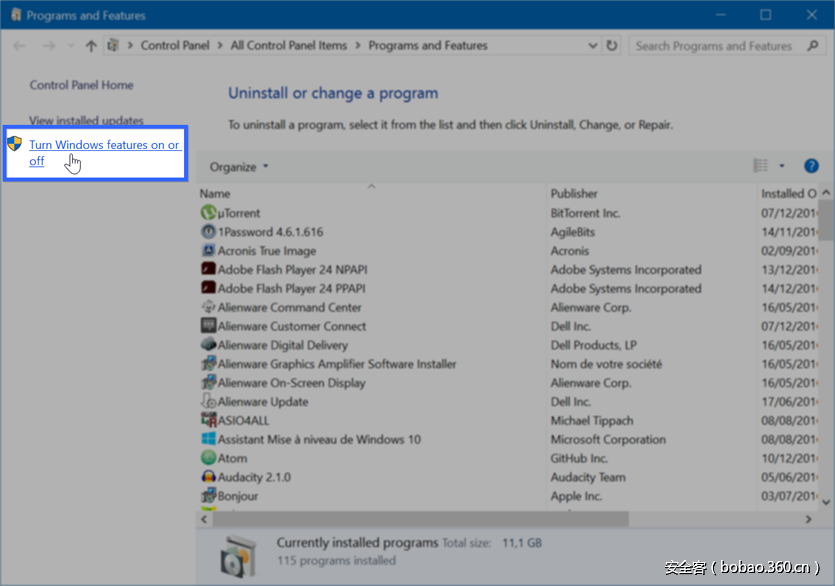Click publisher AgileBits

click(x=573, y=232)
